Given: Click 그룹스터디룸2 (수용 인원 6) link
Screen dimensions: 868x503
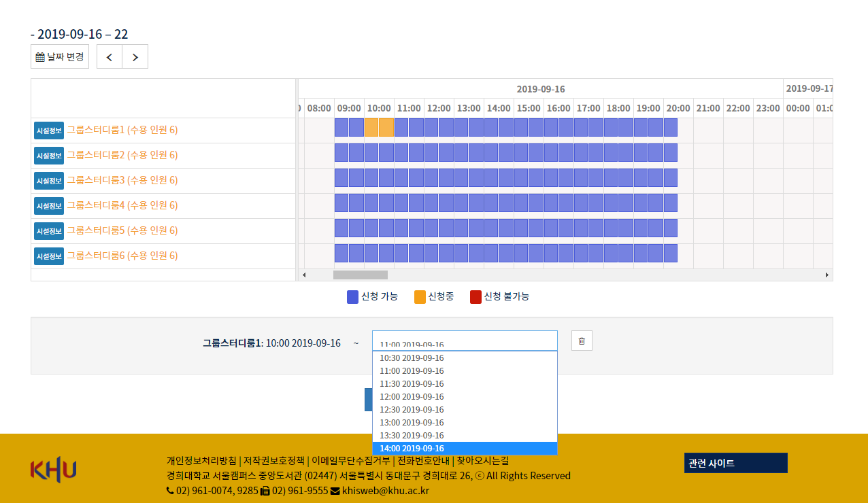Looking at the screenshot, I should click(122, 155).
